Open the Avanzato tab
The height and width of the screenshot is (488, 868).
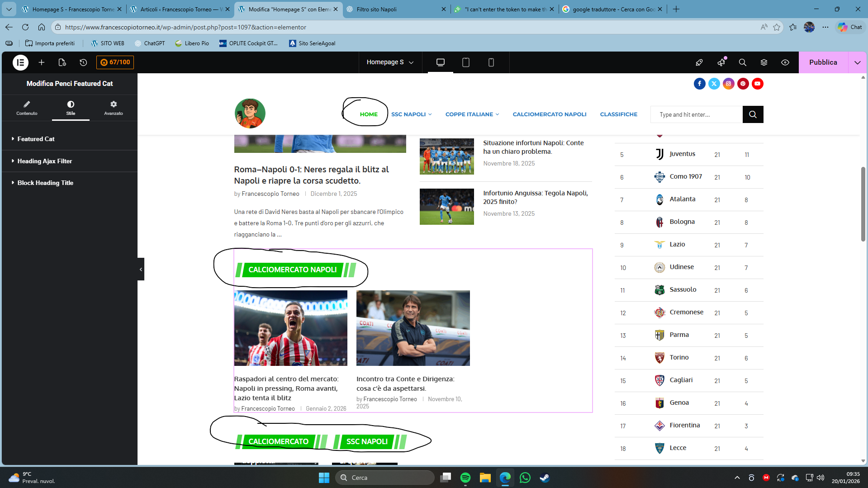[113, 108]
